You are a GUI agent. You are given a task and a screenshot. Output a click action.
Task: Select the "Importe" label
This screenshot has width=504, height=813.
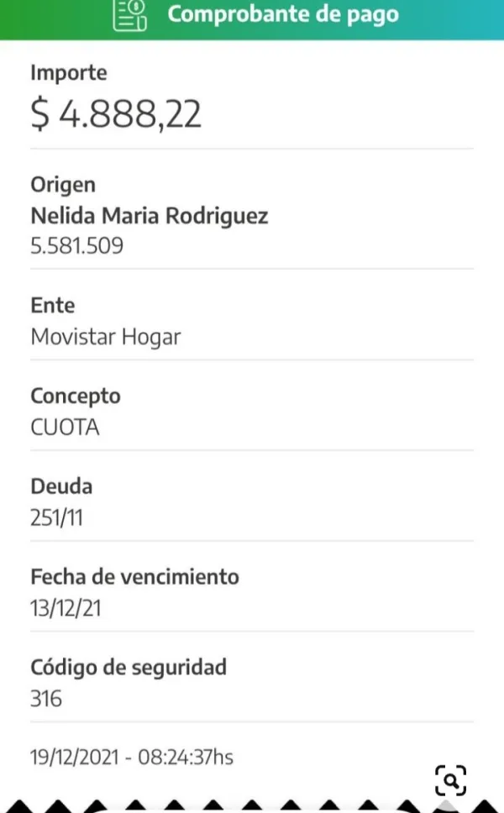[69, 73]
